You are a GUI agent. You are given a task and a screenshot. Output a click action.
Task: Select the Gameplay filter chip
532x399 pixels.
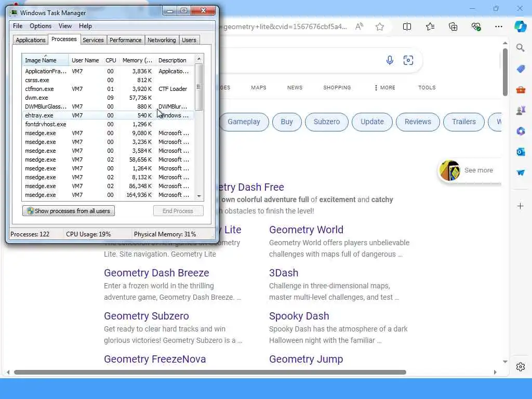point(244,122)
